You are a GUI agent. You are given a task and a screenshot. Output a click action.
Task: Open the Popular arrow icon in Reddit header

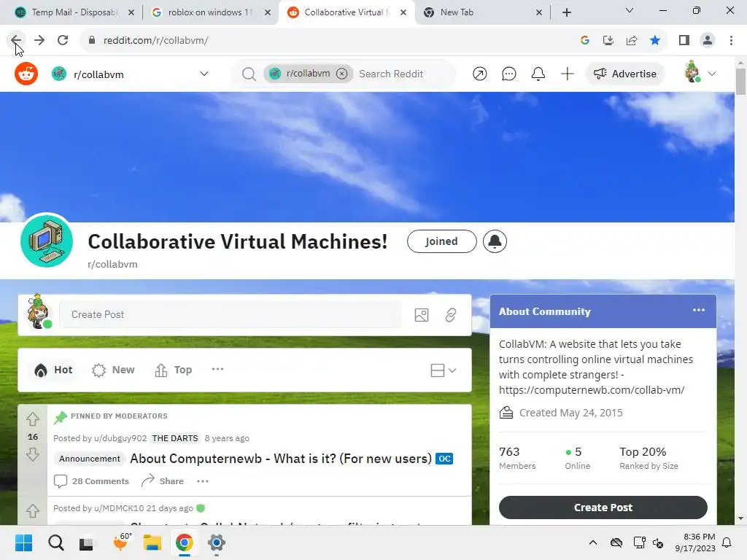(x=480, y=74)
